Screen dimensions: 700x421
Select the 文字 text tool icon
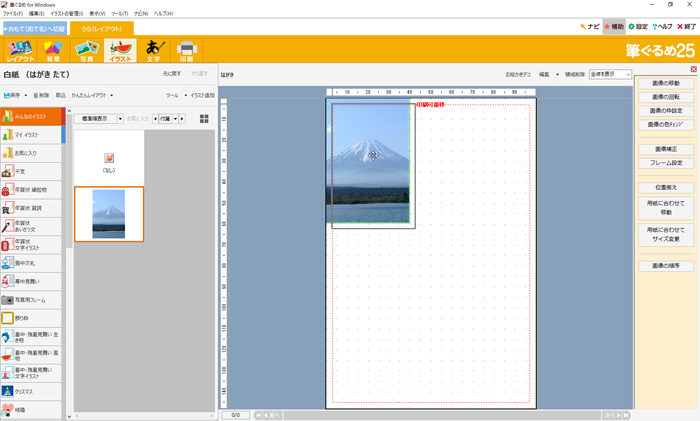(153, 50)
